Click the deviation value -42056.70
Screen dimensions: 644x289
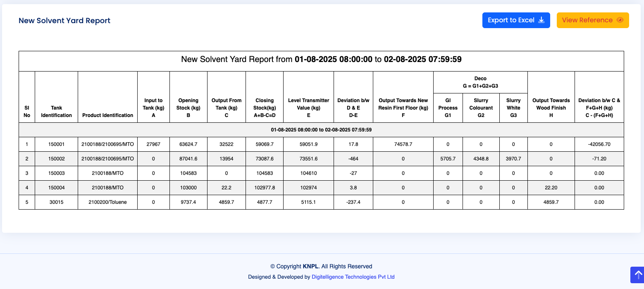click(x=599, y=144)
